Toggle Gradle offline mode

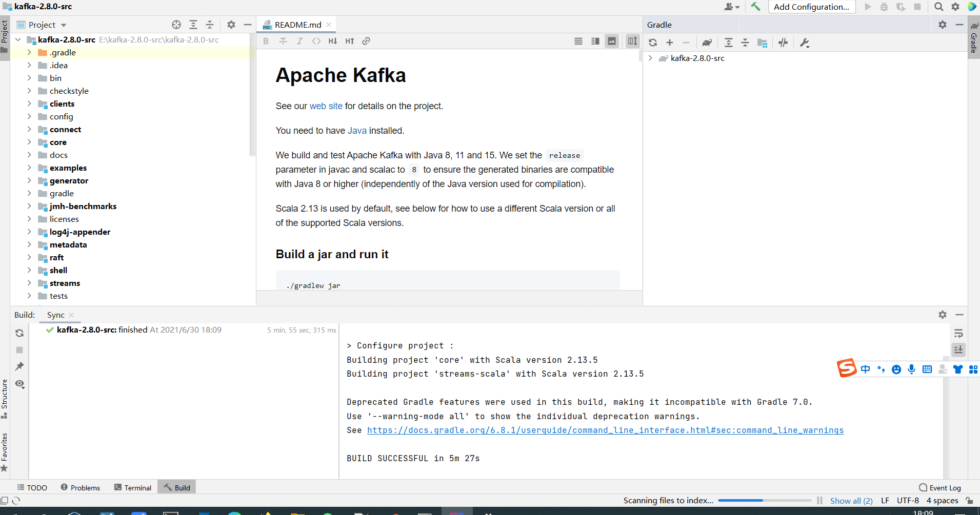pos(783,43)
